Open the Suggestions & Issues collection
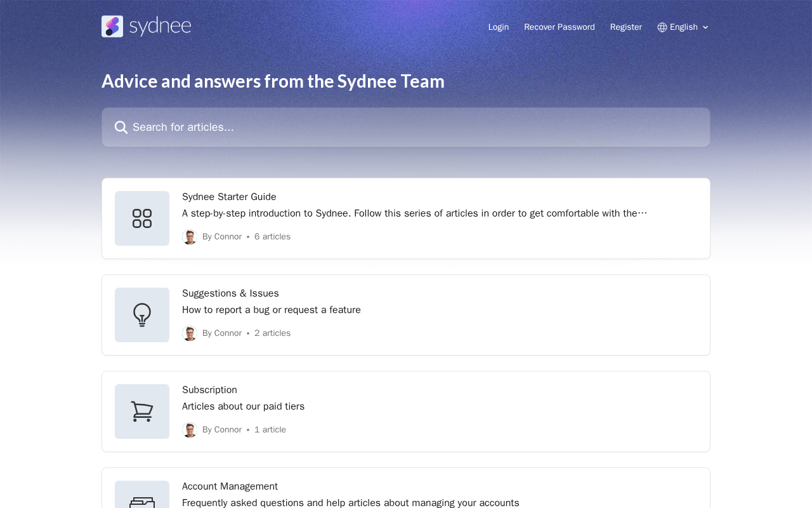This screenshot has width=812, height=508. pos(230,293)
